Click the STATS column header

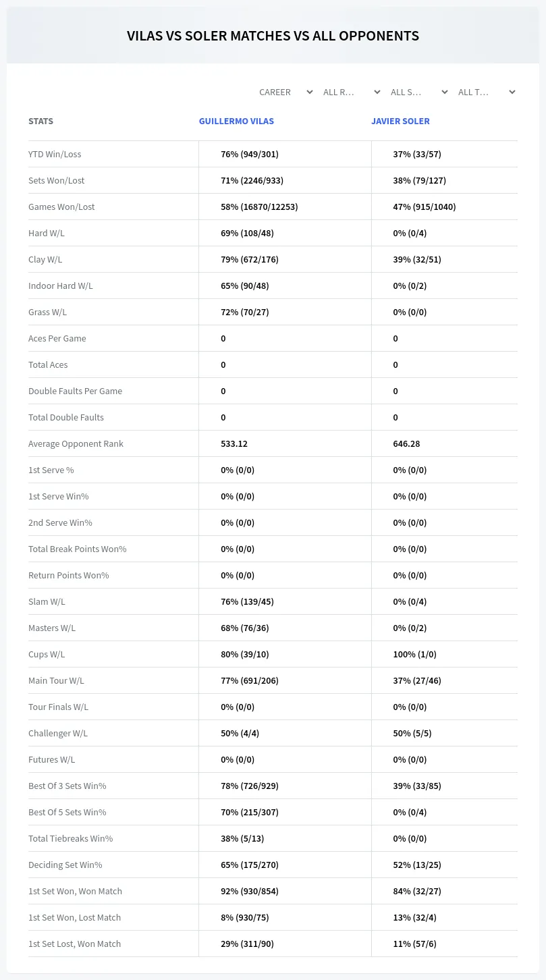click(40, 121)
